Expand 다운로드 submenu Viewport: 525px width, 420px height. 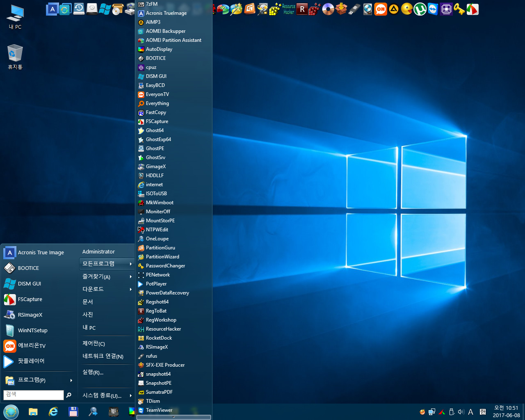coord(107,289)
